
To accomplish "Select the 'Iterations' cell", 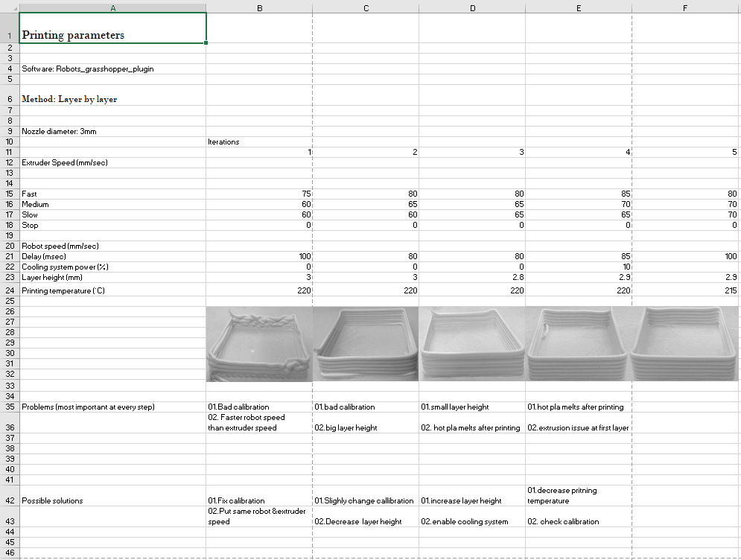I will 259,141.
